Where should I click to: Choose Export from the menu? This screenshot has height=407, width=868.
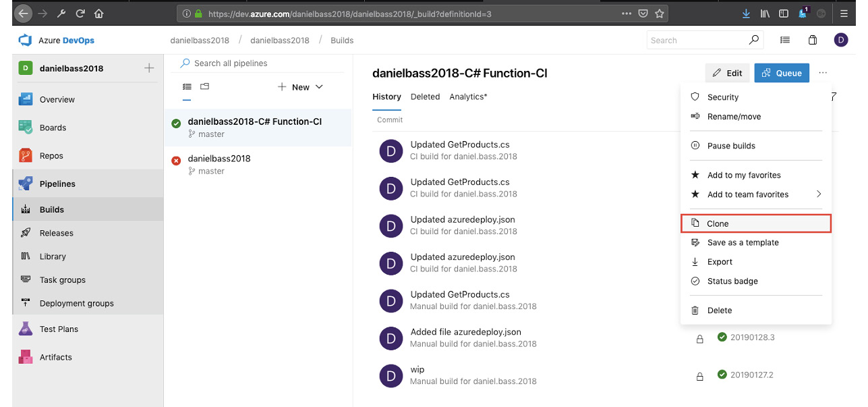click(755, 262)
